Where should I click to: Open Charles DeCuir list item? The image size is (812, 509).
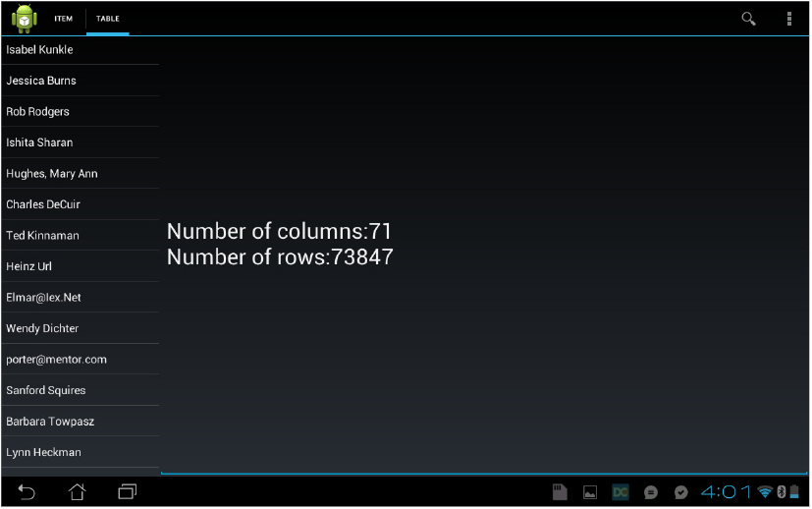pos(81,204)
